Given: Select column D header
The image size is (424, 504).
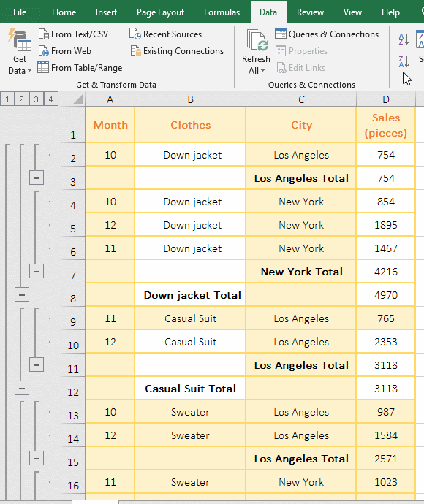Looking at the screenshot, I should pos(386,99).
